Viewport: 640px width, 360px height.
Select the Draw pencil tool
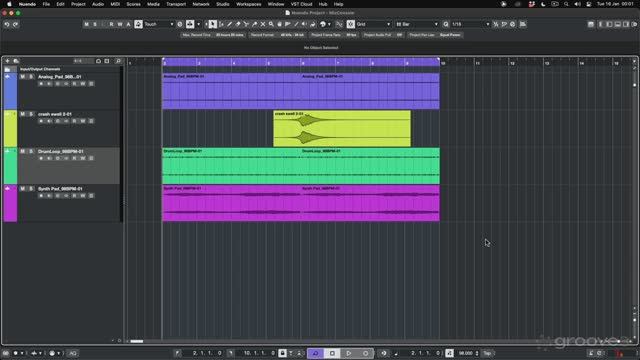coord(229,24)
